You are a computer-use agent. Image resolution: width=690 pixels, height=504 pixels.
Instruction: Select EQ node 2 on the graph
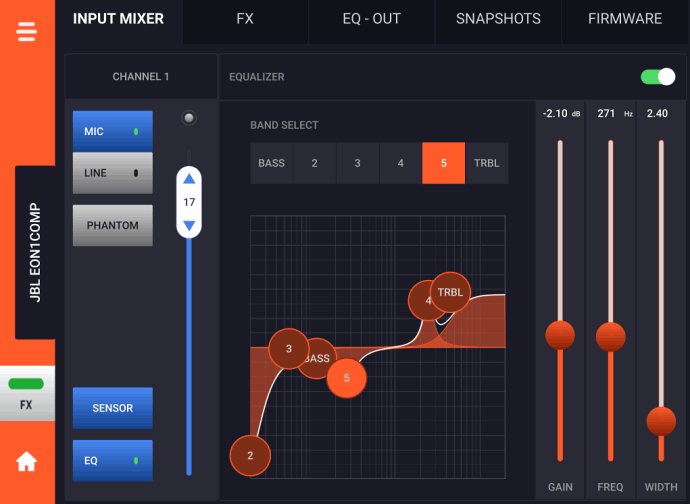[250, 455]
